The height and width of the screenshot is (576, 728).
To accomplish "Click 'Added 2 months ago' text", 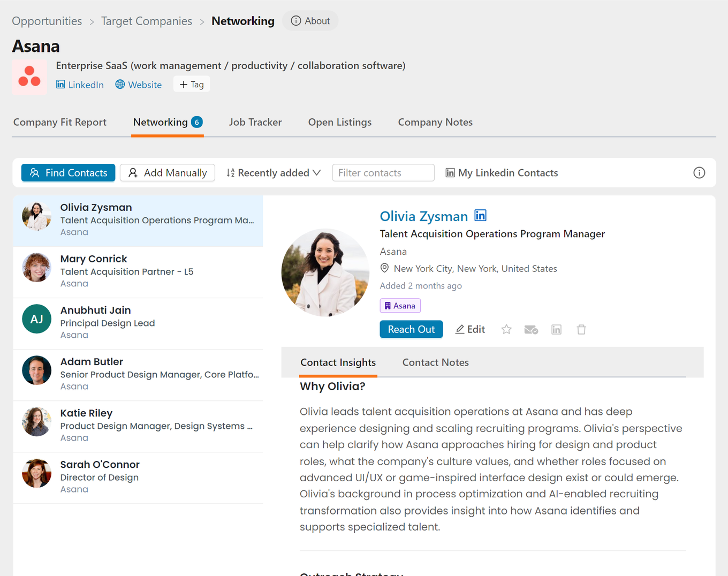I will pyautogui.click(x=421, y=286).
